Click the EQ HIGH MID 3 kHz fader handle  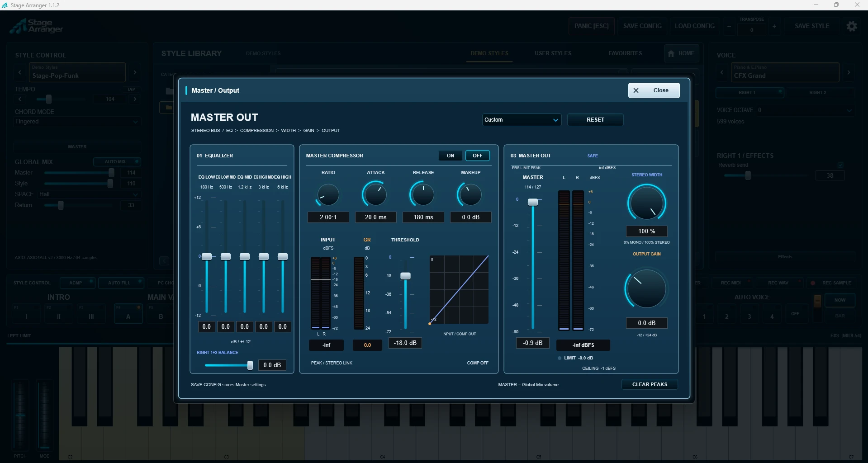264,257
